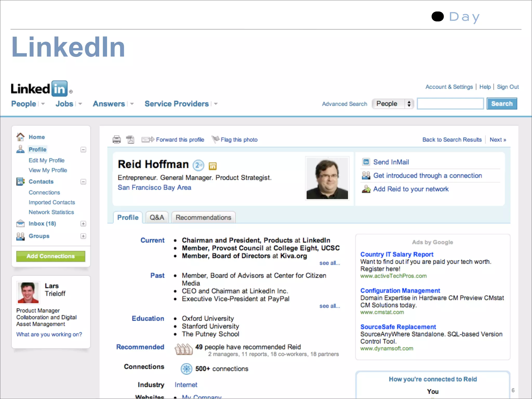Screen dimensions: 532x399
Task: Click Internet industry link
Action: [x=186, y=385]
